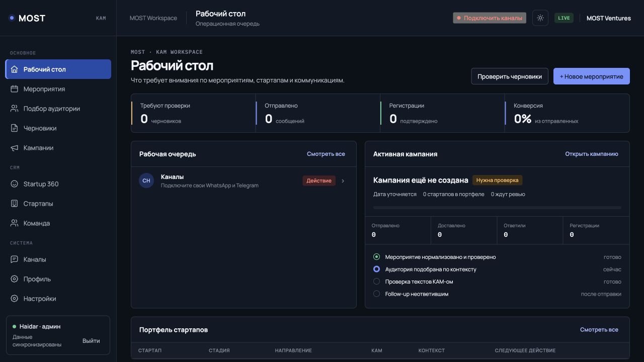Select the Follow-up неответившим step indicator

click(376, 294)
